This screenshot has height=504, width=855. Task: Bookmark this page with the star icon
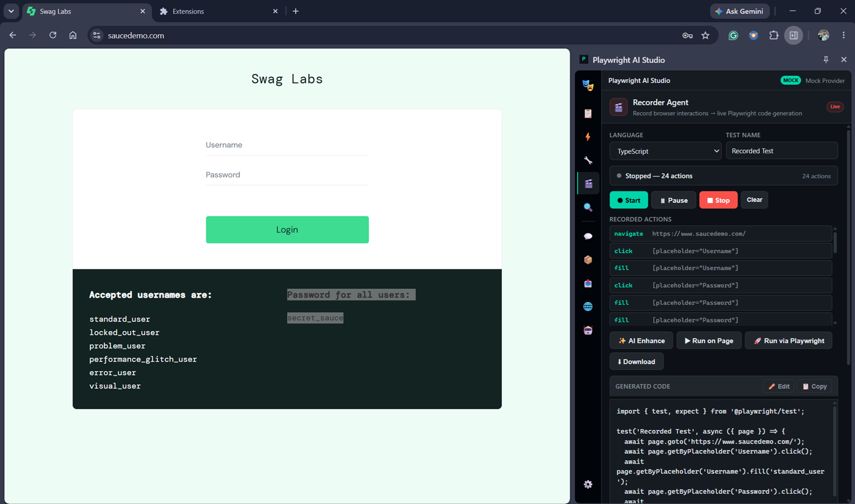pyautogui.click(x=706, y=35)
